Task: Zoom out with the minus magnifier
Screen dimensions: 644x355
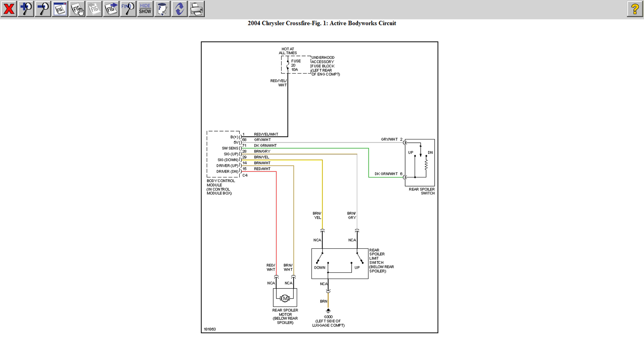Action: pyautogui.click(x=43, y=9)
